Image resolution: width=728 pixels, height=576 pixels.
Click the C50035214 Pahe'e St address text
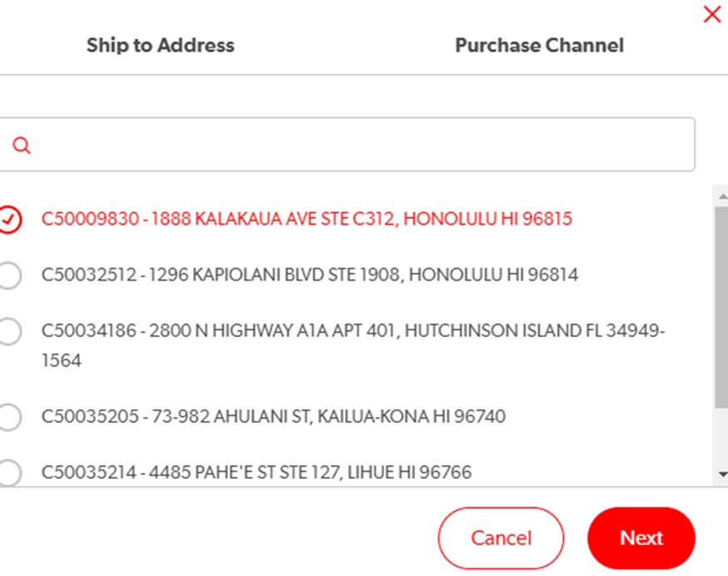coord(256,473)
